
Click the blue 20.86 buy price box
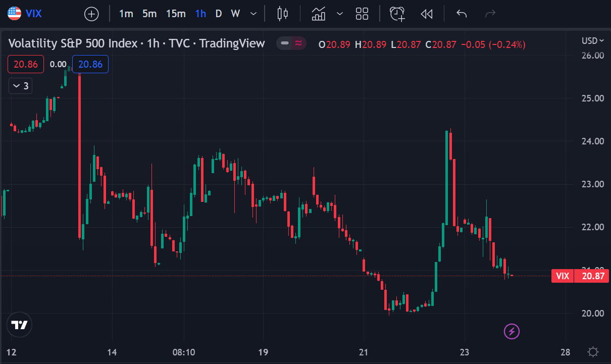[x=90, y=64]
